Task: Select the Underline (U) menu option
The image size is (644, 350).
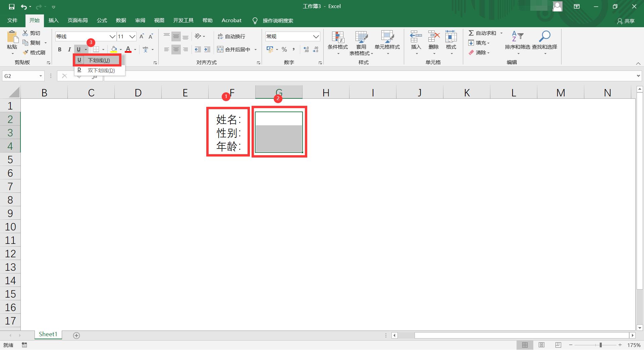Action: click(x=98, y=60)
